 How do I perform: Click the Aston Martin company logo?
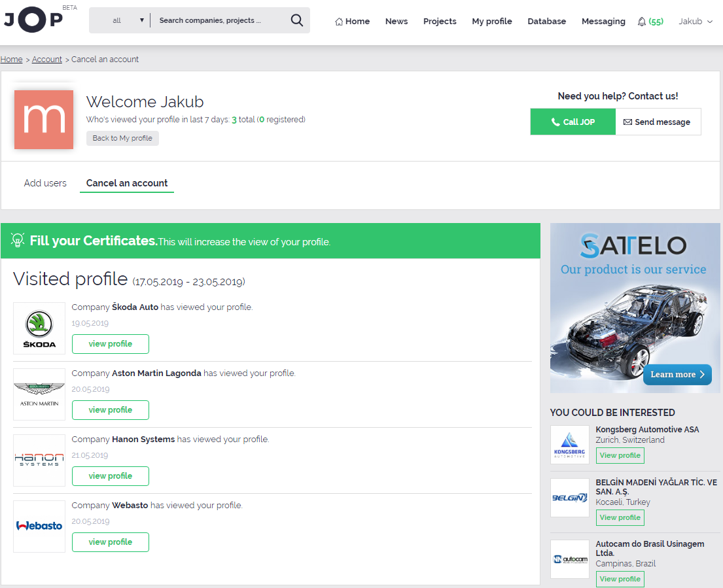click(39, 394)
